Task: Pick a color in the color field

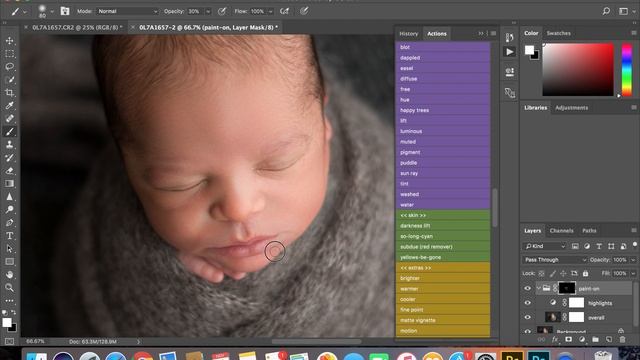Action: [x=578, y=69]
